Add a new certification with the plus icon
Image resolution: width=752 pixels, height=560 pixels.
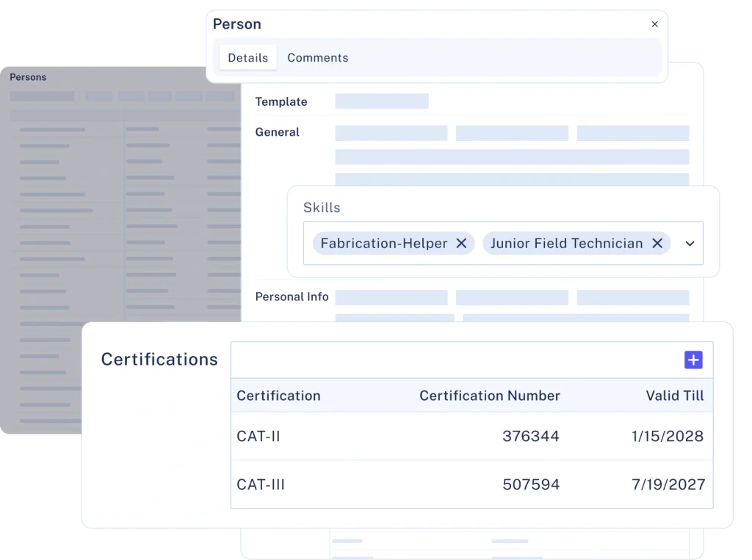click(x=693, y=360)
